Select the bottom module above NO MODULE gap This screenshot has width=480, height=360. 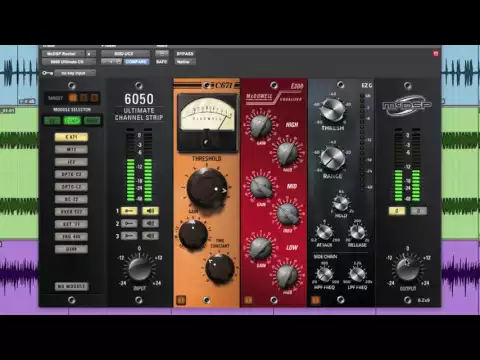pos(71,249)
